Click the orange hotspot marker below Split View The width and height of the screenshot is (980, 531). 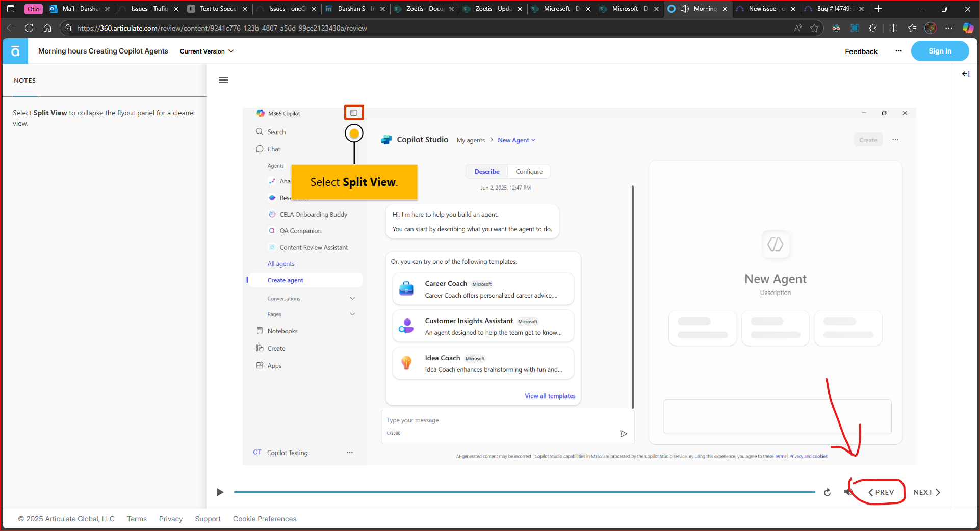[354, 134]
